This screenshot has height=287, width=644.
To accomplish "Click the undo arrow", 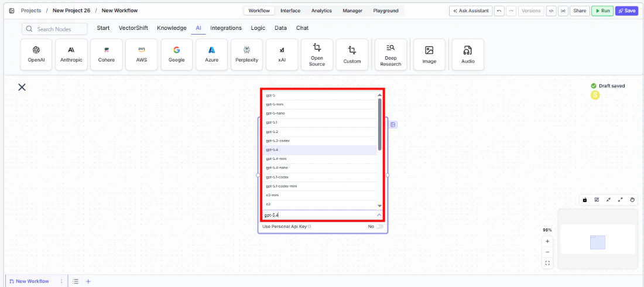I will (499, 11).
